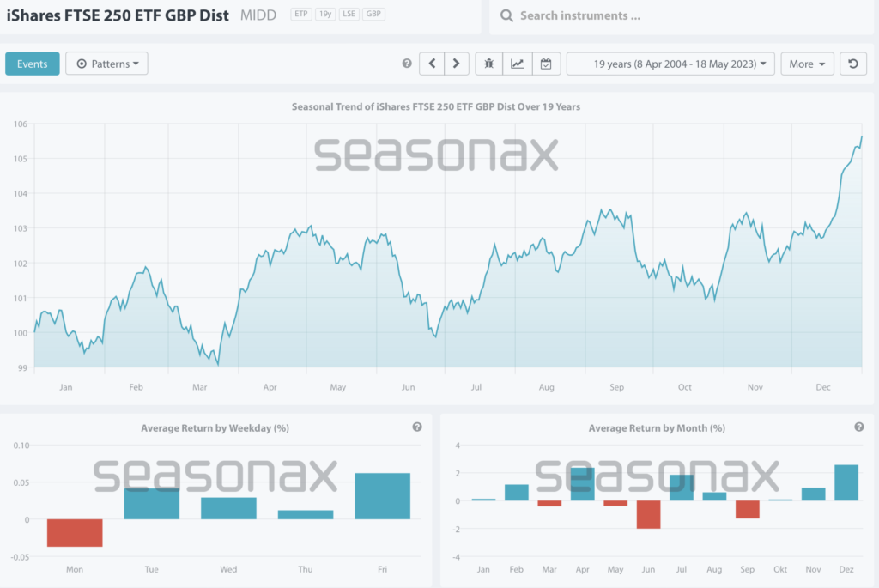This screenshot has height=588, width=879.
Task: Click the help question mark beside the toolbar
Action: [407, 64]
